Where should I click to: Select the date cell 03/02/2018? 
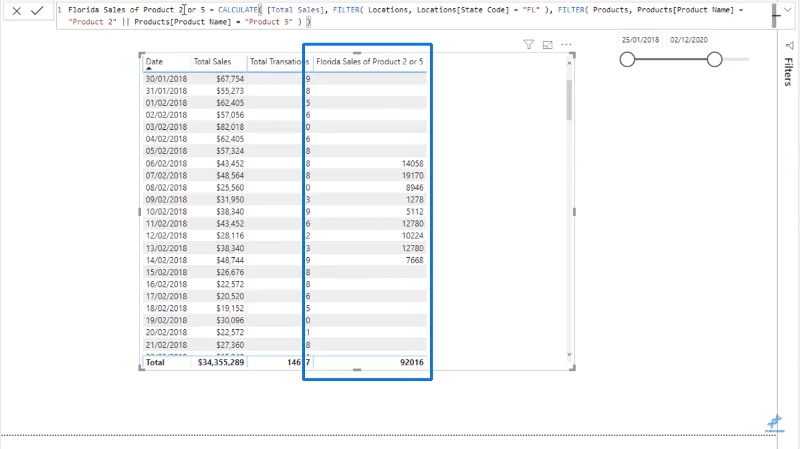(x=166, y=127)
